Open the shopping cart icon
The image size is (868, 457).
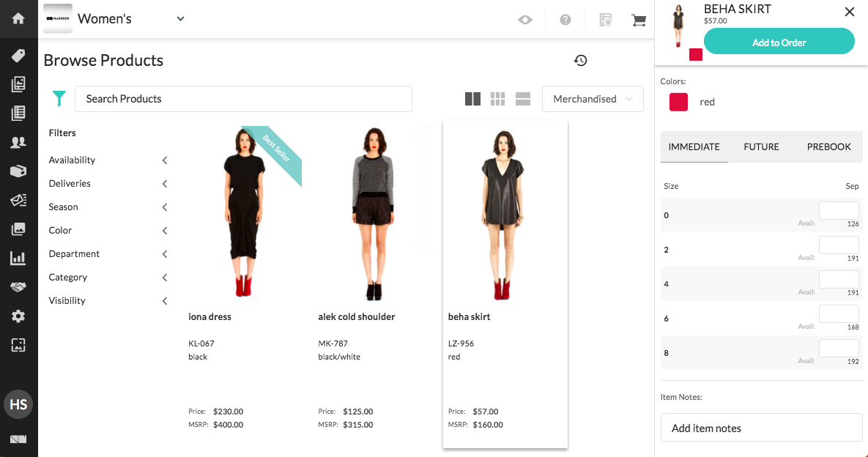click(638, 20)
